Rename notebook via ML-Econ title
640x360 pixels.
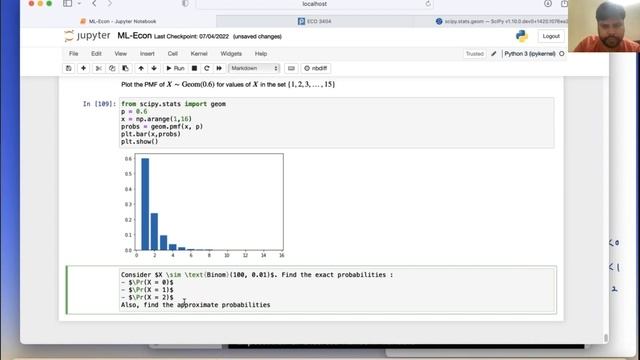coord(134,36)
